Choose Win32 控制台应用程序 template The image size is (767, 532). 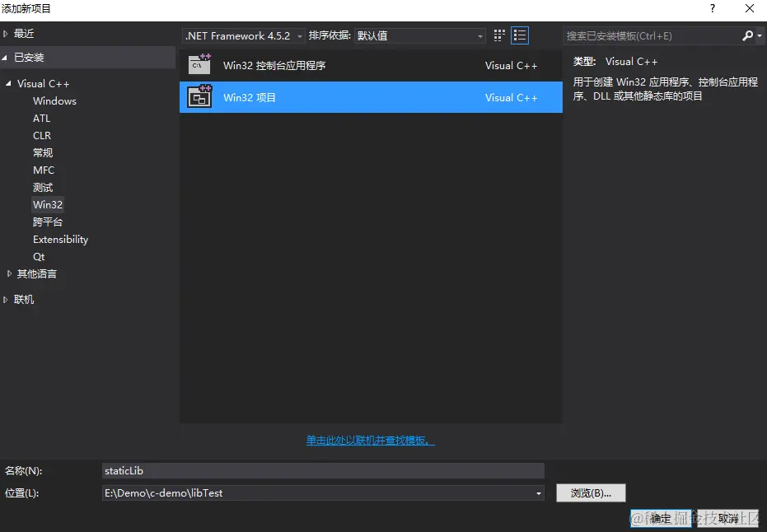tap(371, 66)
